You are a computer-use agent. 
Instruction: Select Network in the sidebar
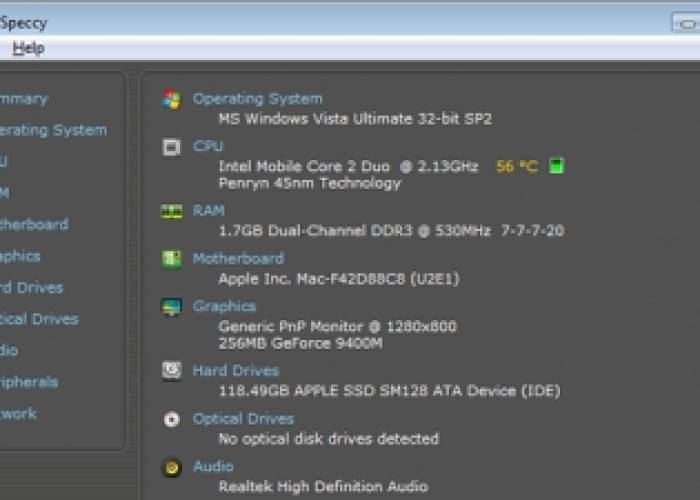(x=18, y=414)
